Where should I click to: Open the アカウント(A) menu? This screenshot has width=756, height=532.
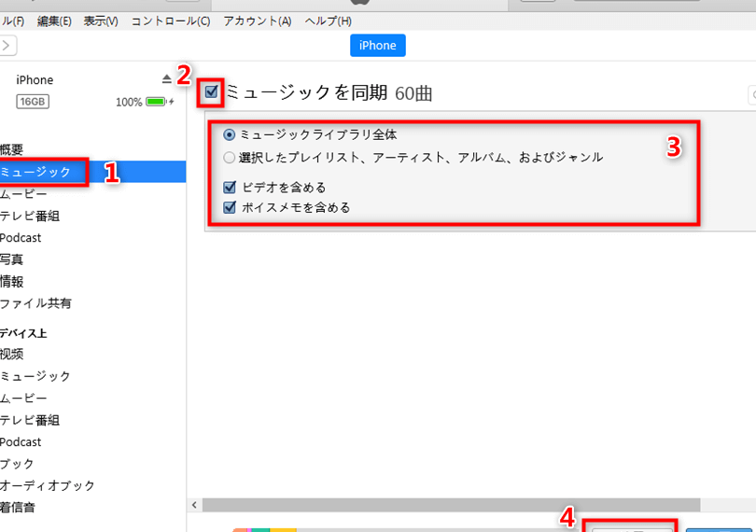coord(257,21)
